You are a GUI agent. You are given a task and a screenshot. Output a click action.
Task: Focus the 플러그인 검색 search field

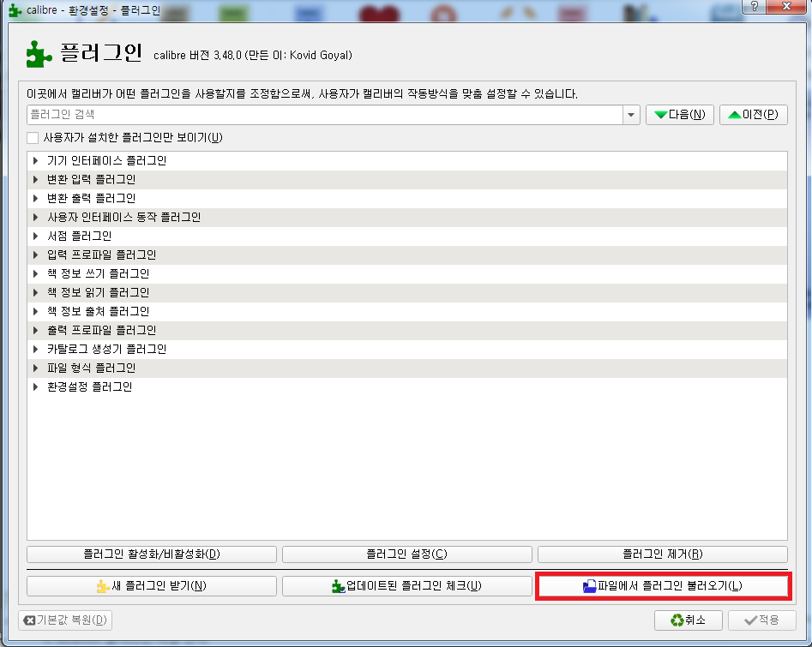click(x=325, y=115)
